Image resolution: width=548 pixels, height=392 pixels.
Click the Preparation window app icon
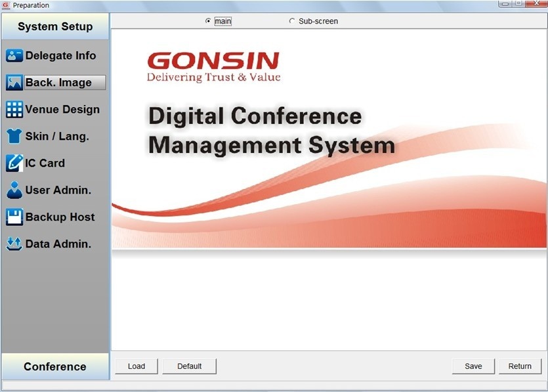pyautogui.click(x=6, y=5)
